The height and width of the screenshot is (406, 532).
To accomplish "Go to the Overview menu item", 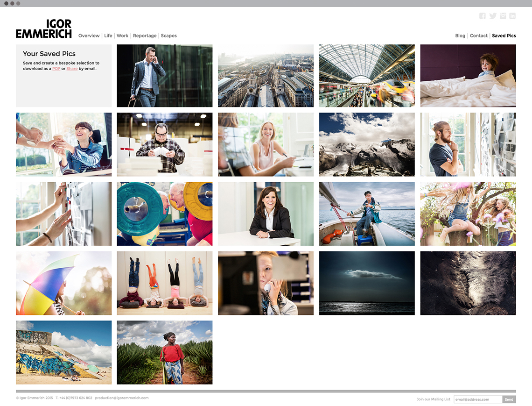I will [x=89, y=36].
